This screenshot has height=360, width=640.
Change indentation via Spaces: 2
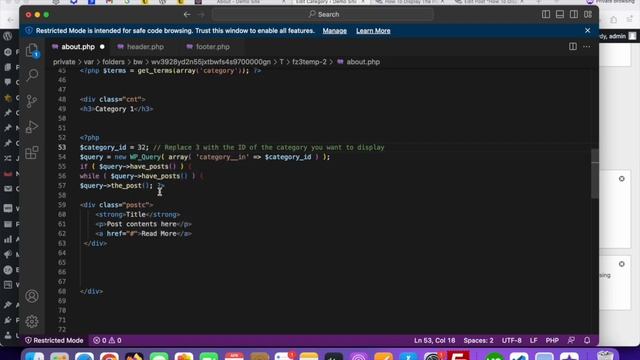coord(478,340)
